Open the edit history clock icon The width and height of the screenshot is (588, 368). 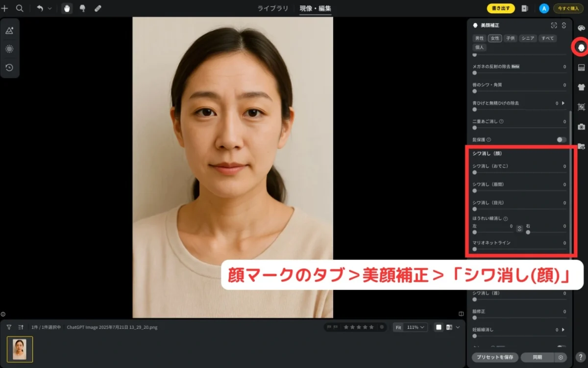(9, 67)
